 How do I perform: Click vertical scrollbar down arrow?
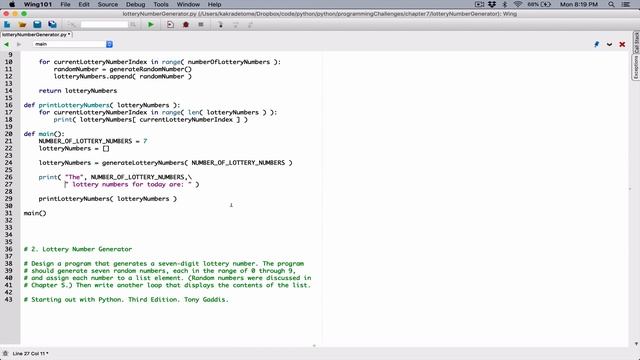pyautogui.click(x=636, y=344)
